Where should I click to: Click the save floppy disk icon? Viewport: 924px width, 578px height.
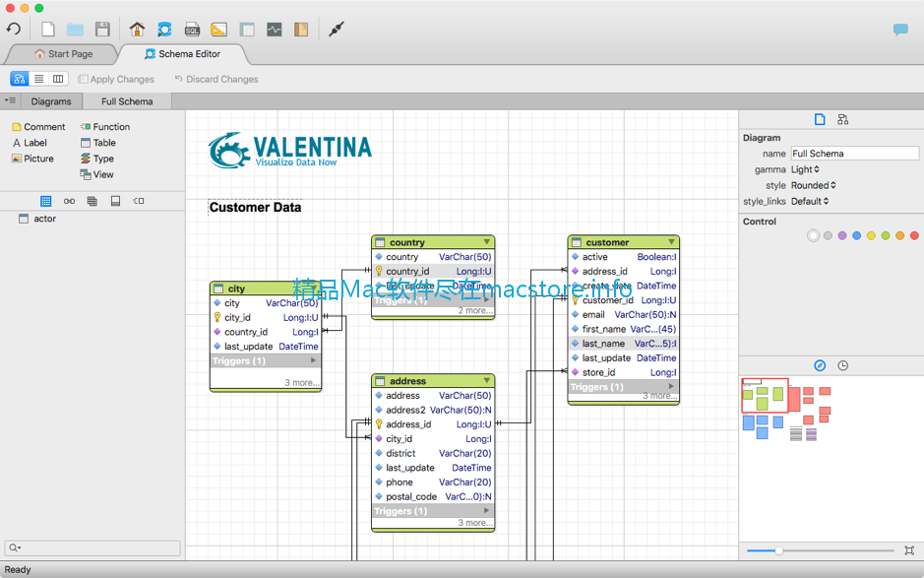102,30
